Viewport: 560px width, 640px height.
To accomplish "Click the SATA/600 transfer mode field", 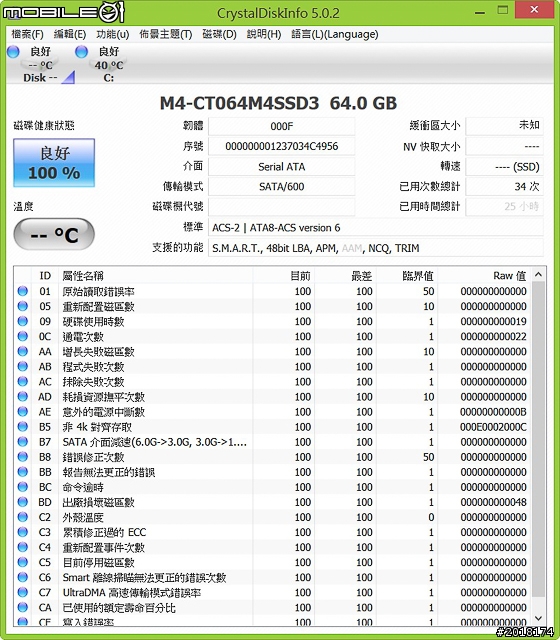I will click(x=282, y=187).
